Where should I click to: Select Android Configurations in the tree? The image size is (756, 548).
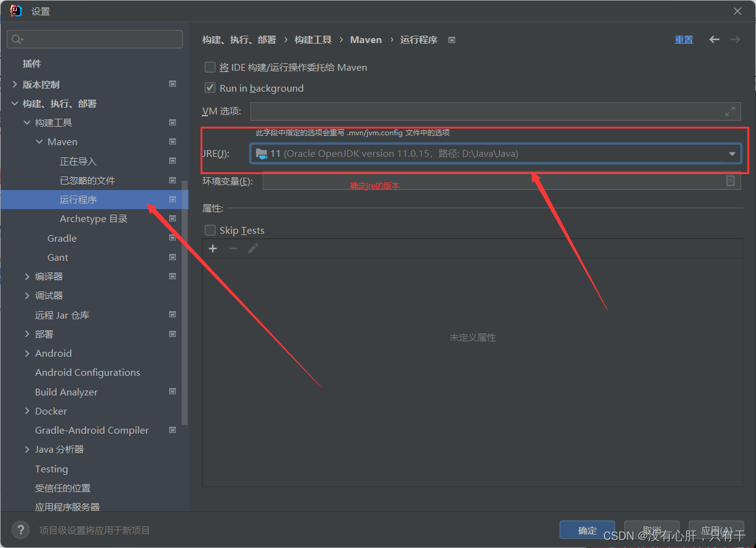[x=87, y=372]
